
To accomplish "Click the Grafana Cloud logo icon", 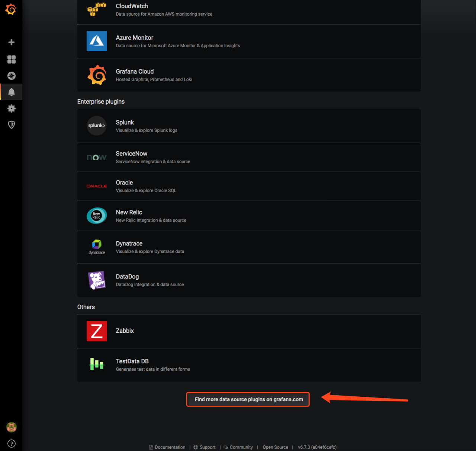I will click(97, 75).
